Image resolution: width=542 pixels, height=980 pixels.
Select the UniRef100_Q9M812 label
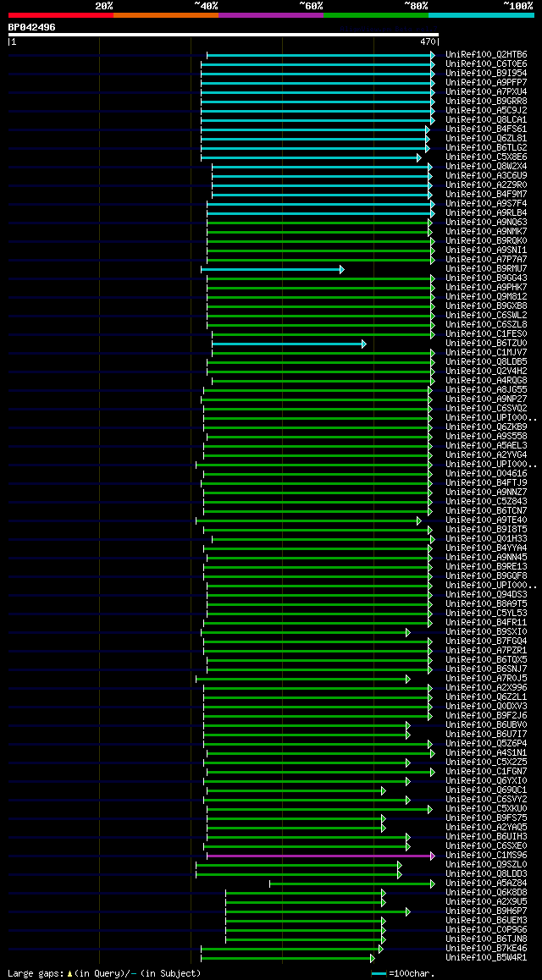click(x=486, y=297)
